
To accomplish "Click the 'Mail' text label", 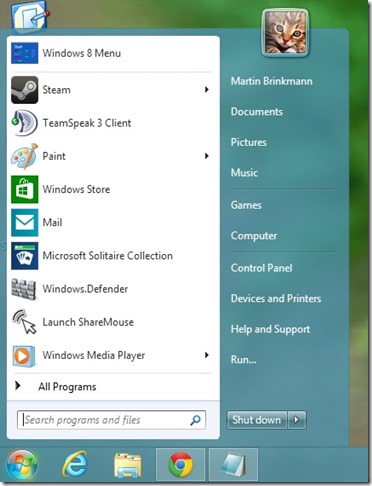I will click(52, 222).
